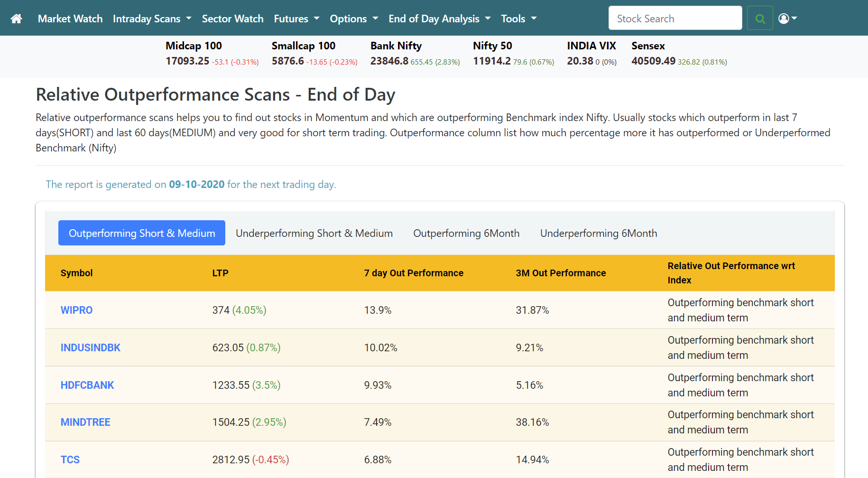Click Midcap 100 index ticker
868x478 pixels.
click(x=212, y=54)
